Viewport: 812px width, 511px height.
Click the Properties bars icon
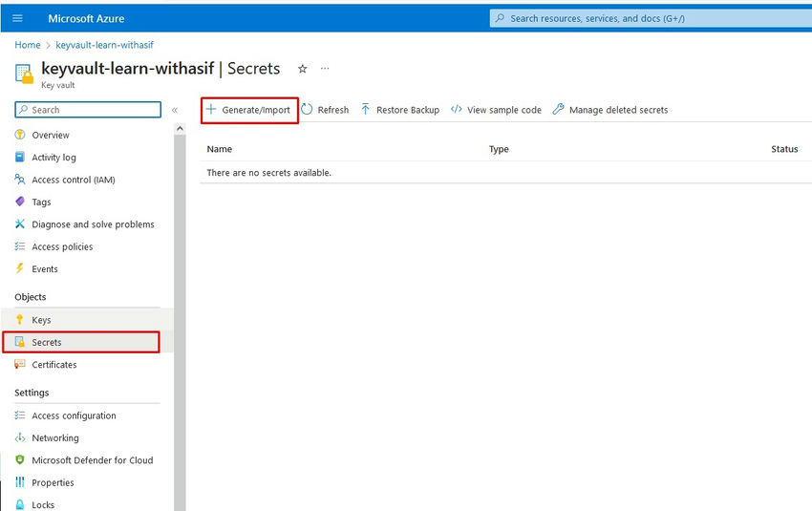(x=20, y=482)
